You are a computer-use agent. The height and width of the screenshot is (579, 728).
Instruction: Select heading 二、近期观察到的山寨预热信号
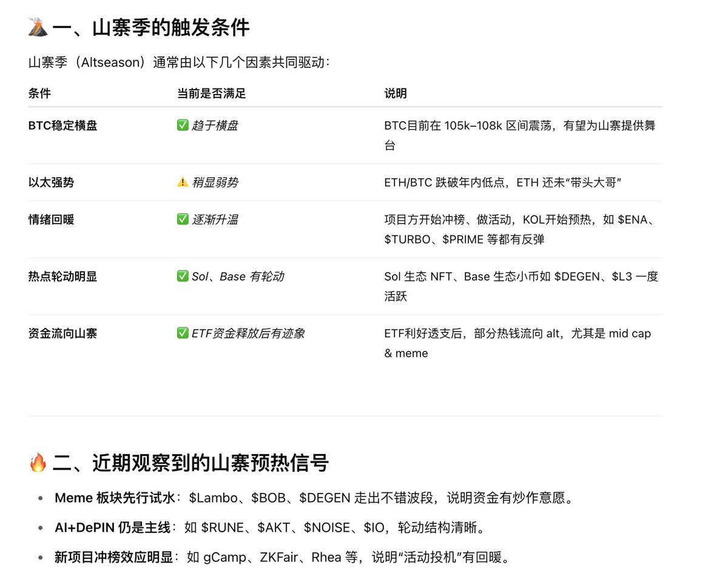coord(191,464)
